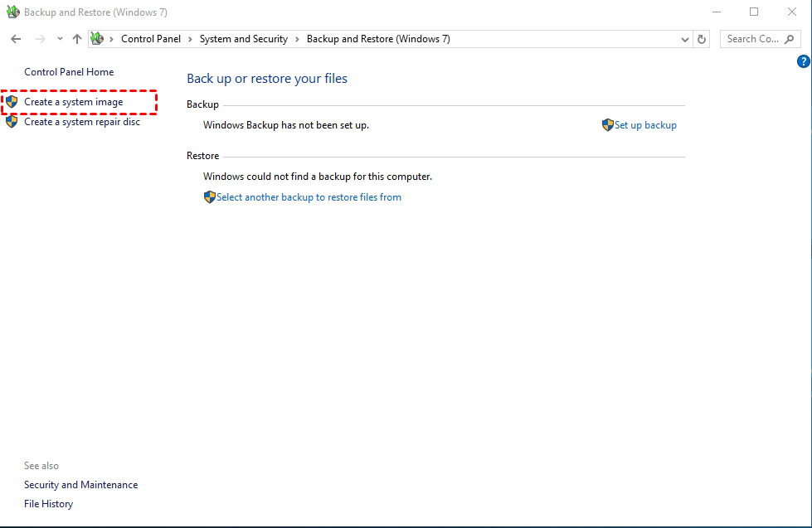Open help with the blue question mark

[x=803, y=61]
